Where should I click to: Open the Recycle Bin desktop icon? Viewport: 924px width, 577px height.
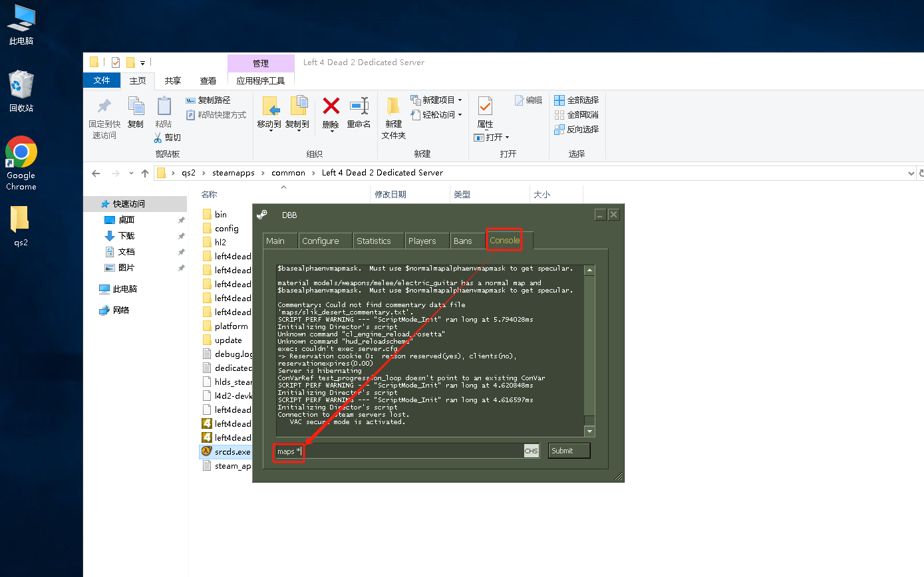(21, 91)
